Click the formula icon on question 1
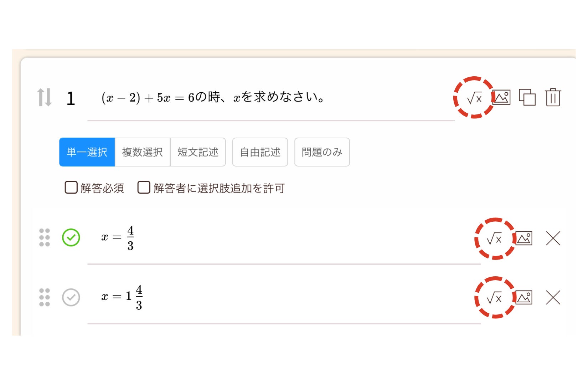 tap(474, 98)
